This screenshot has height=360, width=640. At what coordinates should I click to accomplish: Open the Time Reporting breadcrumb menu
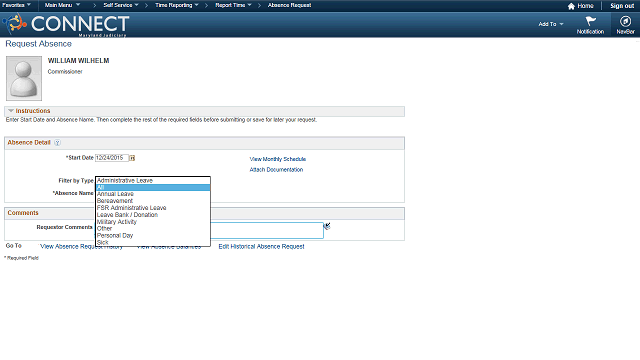point(177,5)
